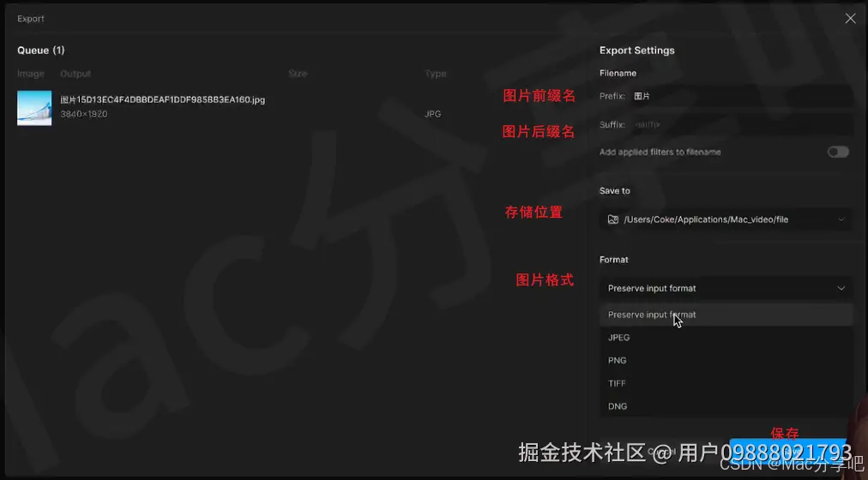Select JPEG from the format list
Screen dimensions: 868x480
[726, 338]
